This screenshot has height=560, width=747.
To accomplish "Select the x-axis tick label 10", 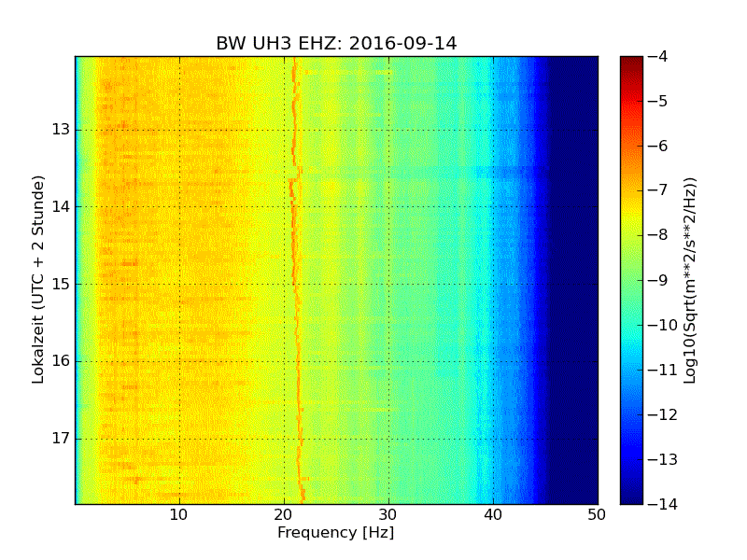I will tap(178, 515).
